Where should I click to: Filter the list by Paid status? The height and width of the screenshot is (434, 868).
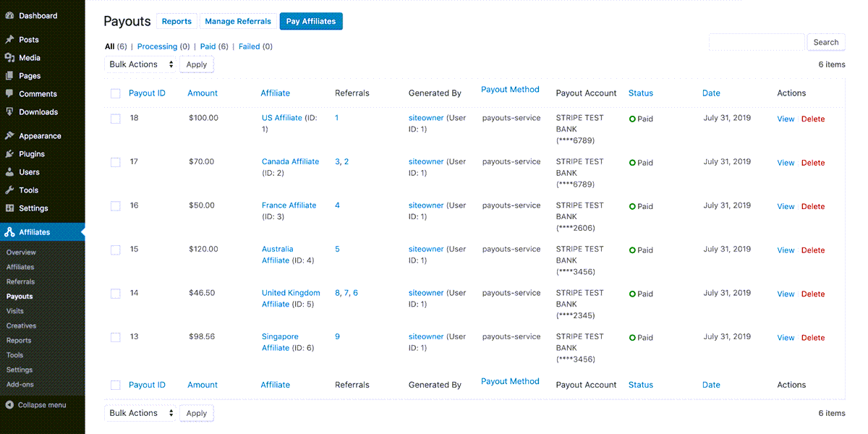click(208, 46)
